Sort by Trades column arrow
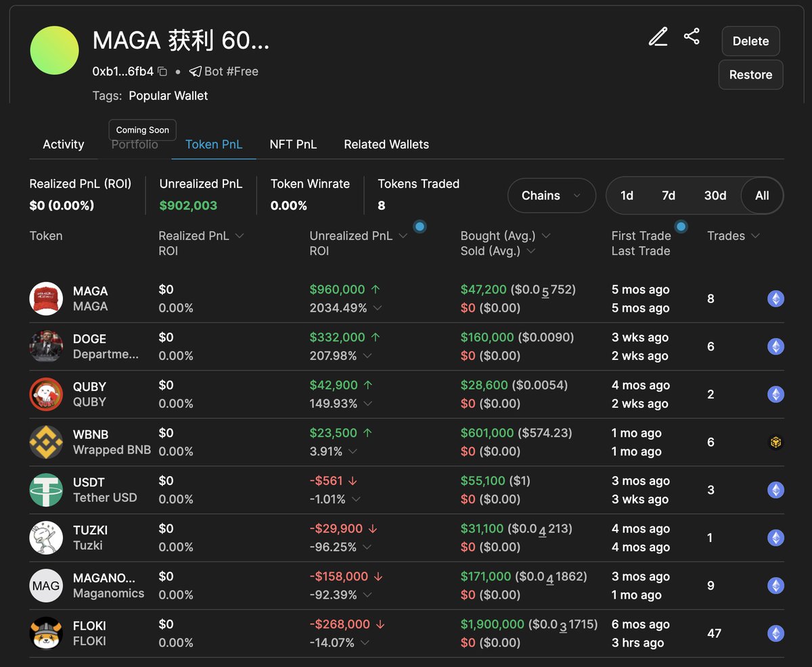This screenshot has width=812, height=667. click(755, 236)
